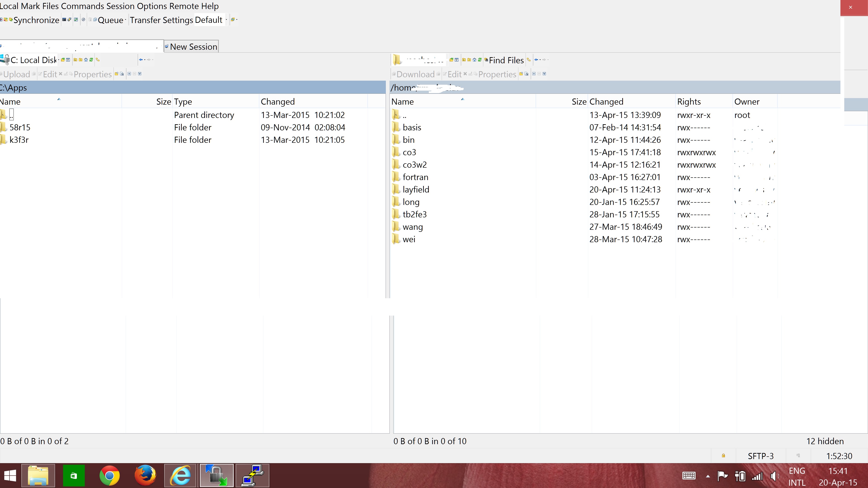Open the local directory tree icon
Screen dimensions: 868x488
pos(98,60)
